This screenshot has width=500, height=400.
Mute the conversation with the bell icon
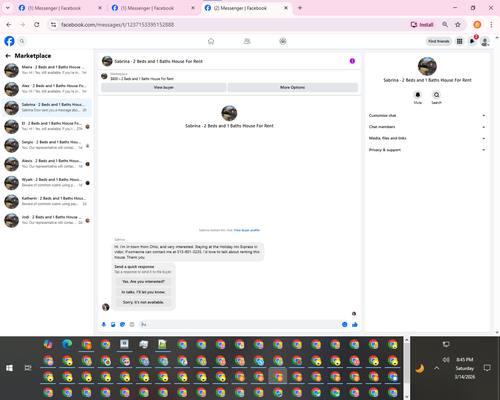[x=418, y=95]
